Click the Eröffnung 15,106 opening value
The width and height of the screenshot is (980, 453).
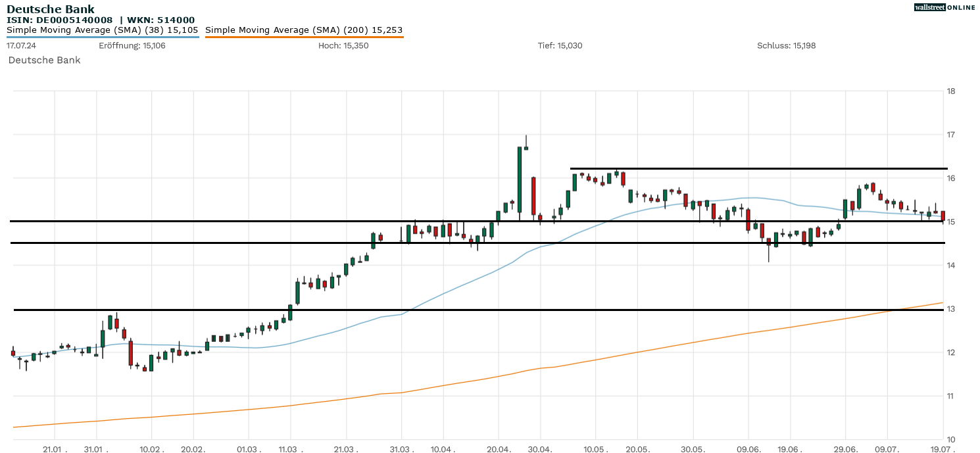(x=132, y=45)
